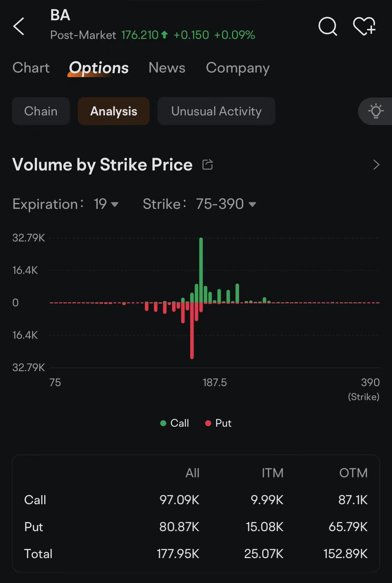Viewport: 392px width, 583px height.
Task: Open the Strike 75-390 range dropdown
Action: tap(226, 204)
